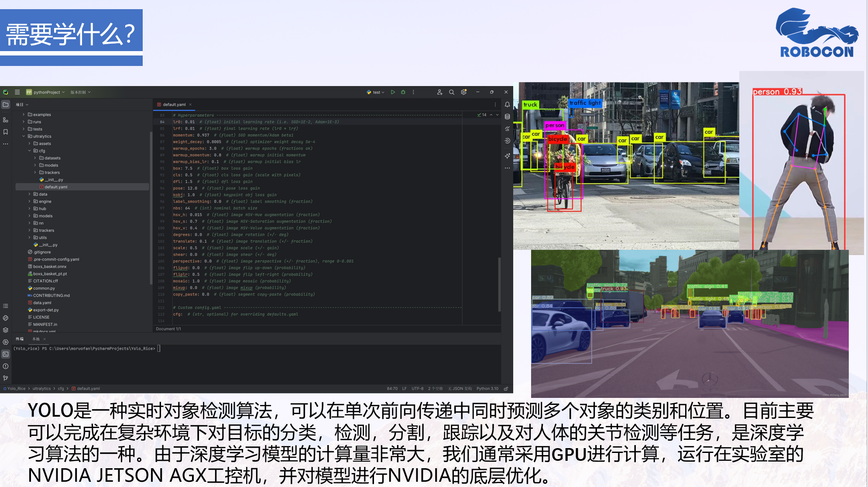
Task: Expand the runs folder
Action: coord(24,122)
